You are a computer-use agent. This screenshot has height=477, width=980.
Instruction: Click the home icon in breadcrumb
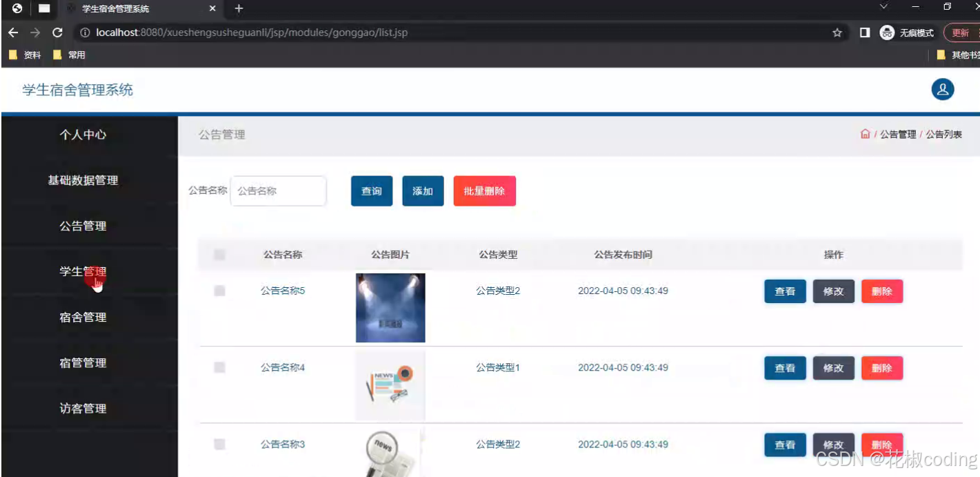[865, 134]
